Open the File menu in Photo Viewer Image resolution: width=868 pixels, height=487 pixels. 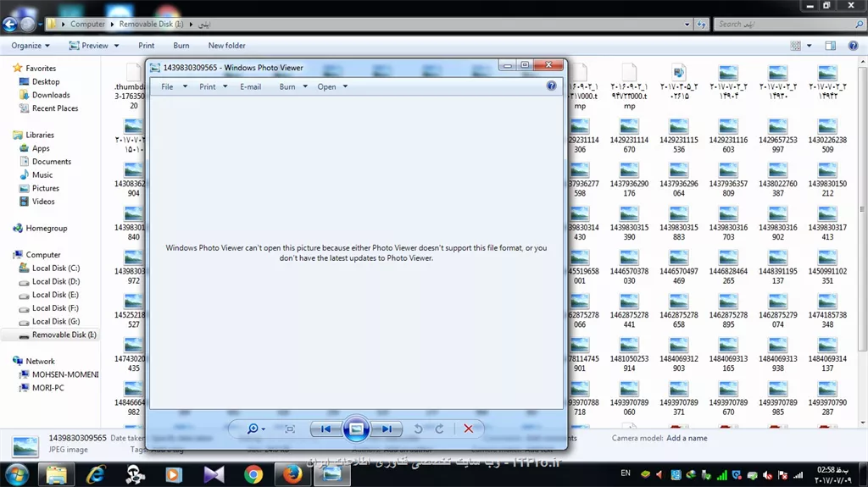(174, 87)
